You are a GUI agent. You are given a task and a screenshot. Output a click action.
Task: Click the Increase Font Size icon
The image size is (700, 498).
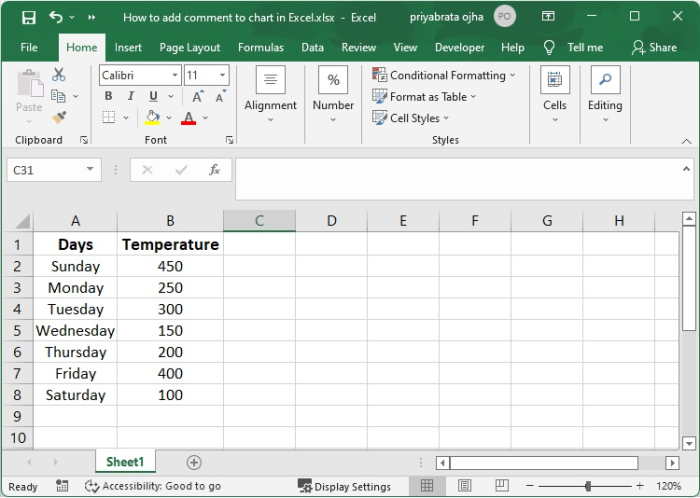(x=198, y=97)
